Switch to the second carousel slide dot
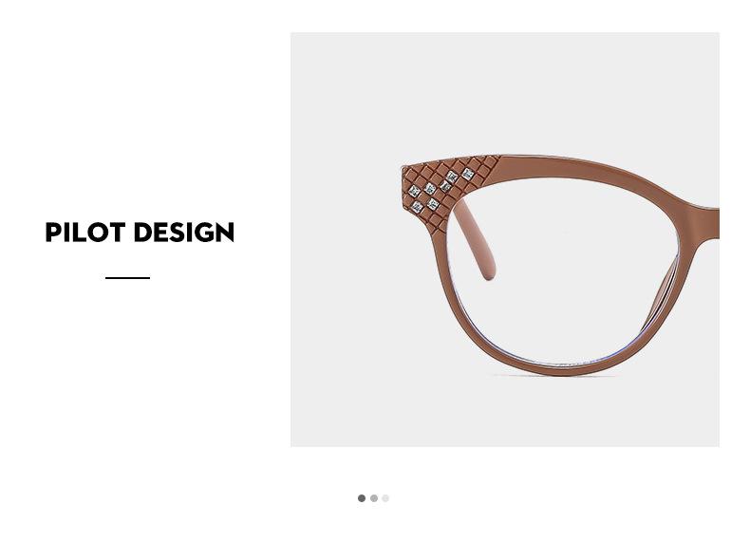 point(374,498)
